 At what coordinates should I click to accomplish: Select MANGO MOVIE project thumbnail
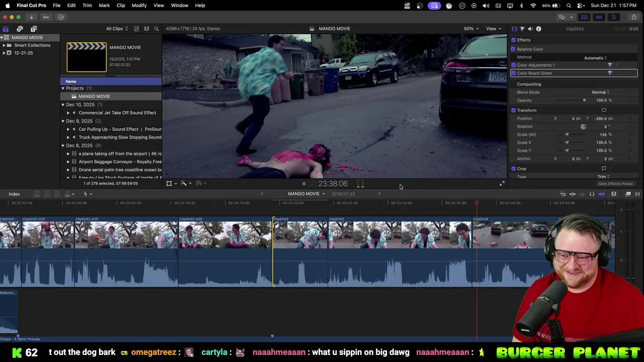(x=87, y=57)
